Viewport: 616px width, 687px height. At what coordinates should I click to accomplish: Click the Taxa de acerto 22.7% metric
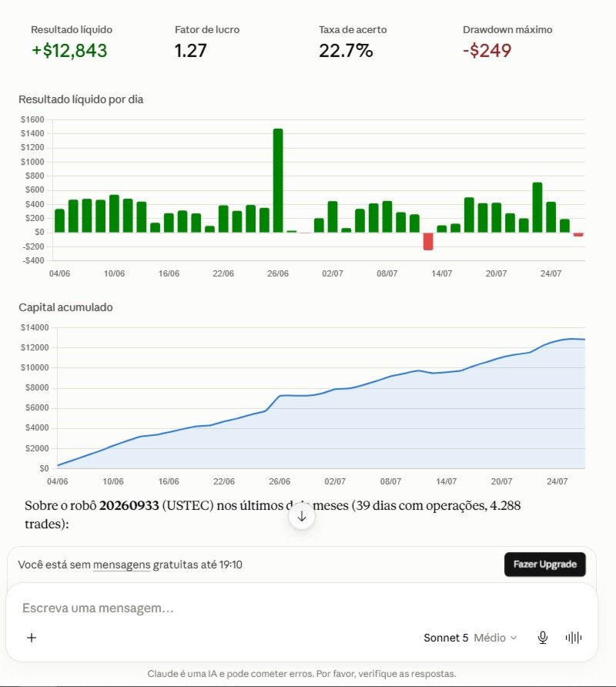tap(346, 51)
